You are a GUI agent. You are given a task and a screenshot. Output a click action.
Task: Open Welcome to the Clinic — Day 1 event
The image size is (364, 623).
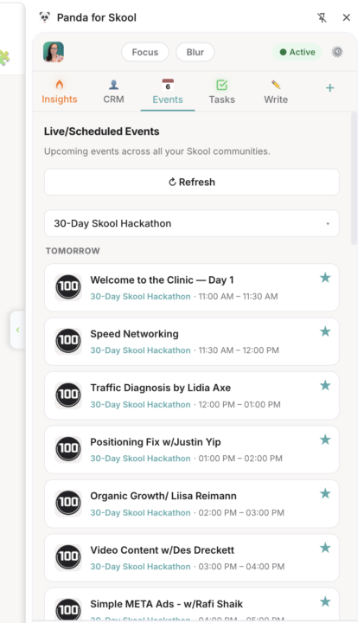click(x=162, y=279)
